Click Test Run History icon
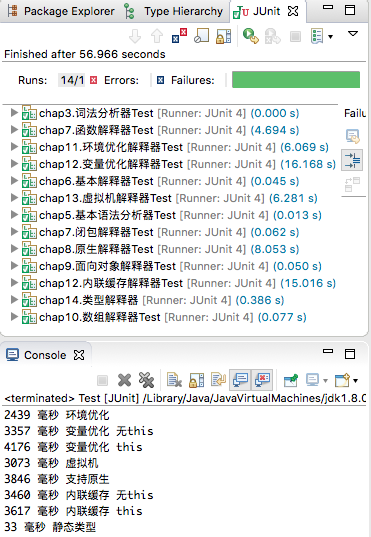Image resolution: width=371 pixels, height=537 pixels. [317, 36]
